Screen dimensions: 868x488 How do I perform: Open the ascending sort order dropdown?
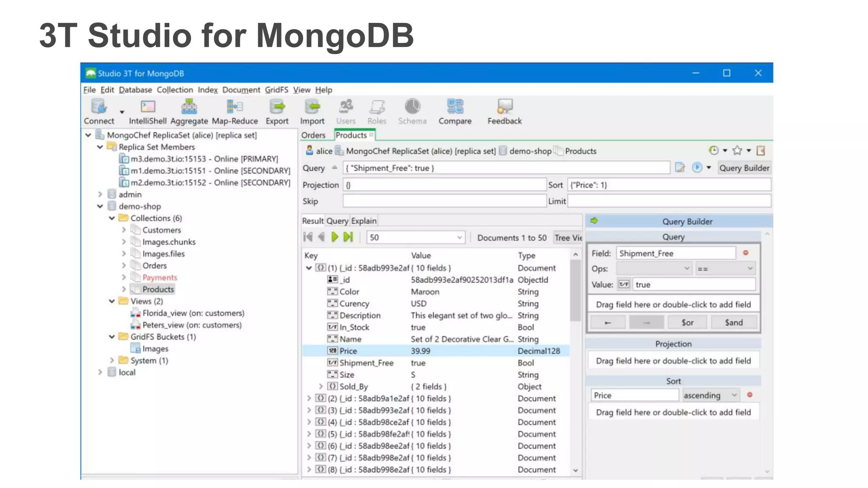pos(711,395)
